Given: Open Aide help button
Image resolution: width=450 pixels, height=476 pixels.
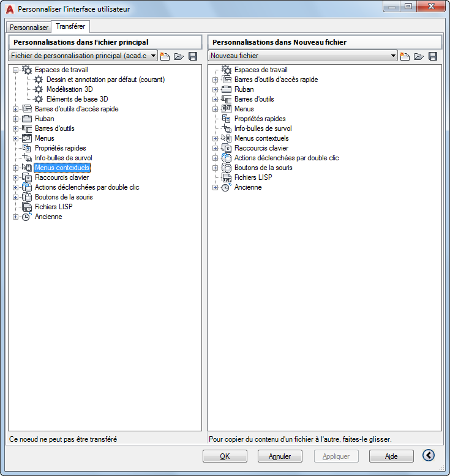Looking at the screenshot, I should pos(391,456).
